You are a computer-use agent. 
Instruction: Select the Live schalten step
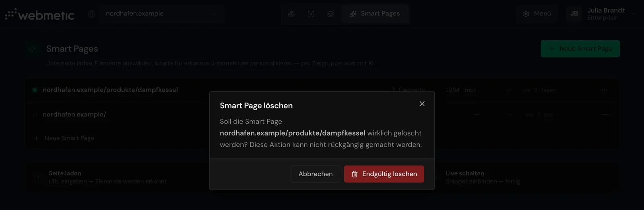pyautogui.click(x=483, y=177)
